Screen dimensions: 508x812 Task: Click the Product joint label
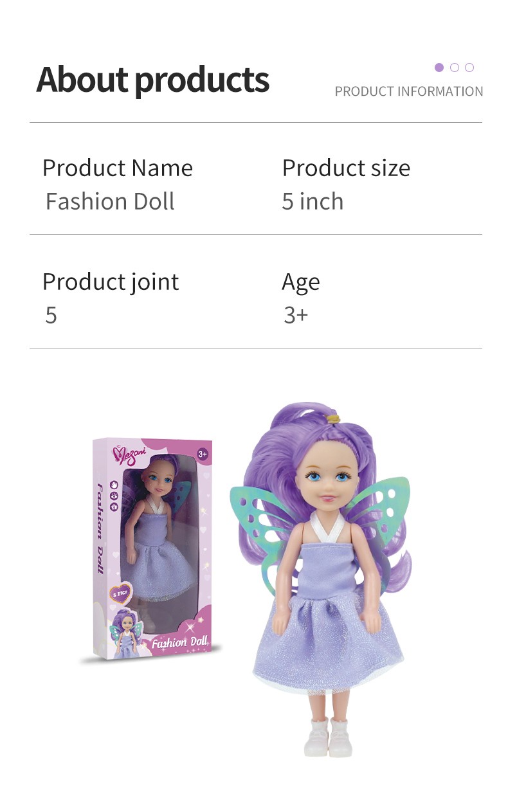(111, 282)
